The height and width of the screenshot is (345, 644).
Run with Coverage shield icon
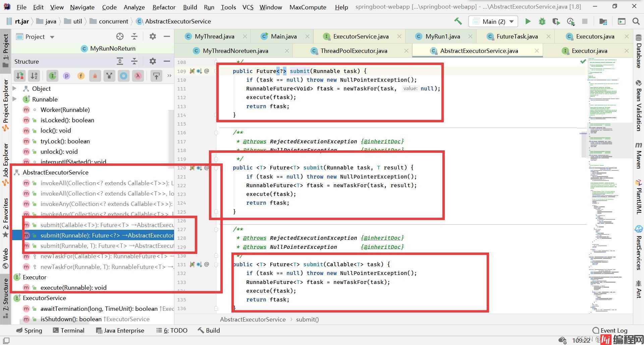point(556,21)
